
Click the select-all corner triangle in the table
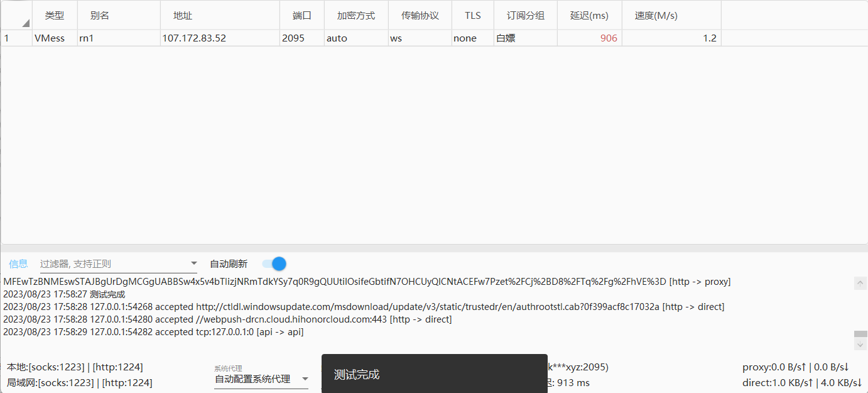point(25,23)
